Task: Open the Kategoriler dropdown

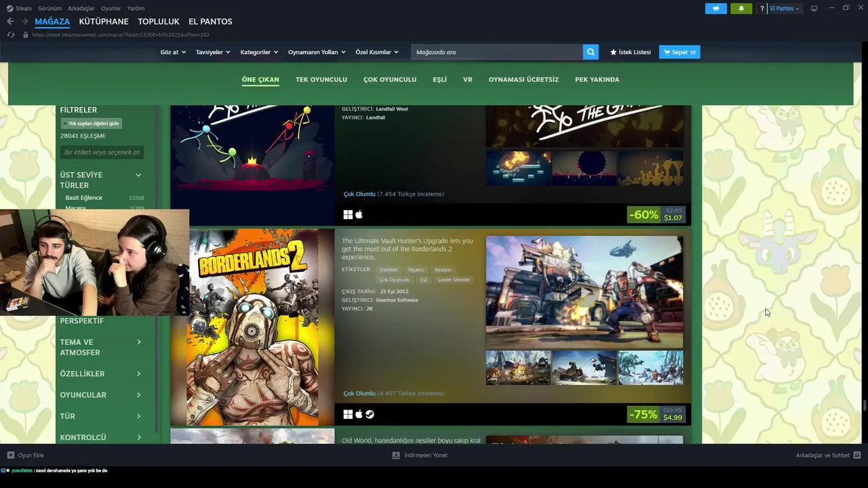Action: [259, 52]
